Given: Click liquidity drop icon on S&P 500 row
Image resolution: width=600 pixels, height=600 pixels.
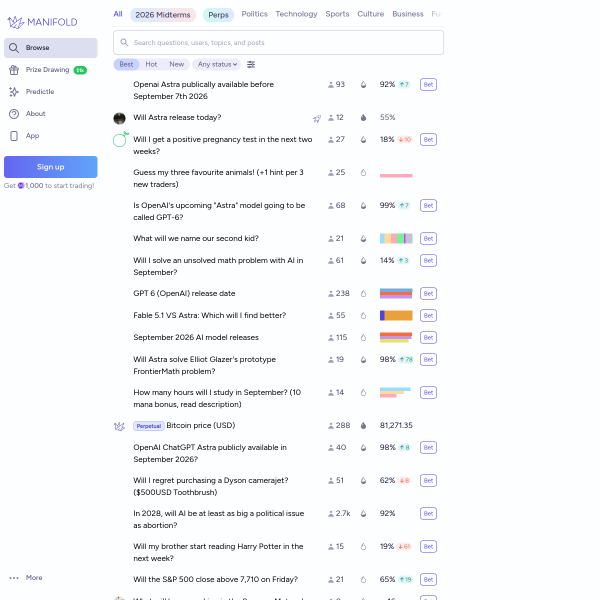Looking at the screenshot, I should tap(364, 580).
